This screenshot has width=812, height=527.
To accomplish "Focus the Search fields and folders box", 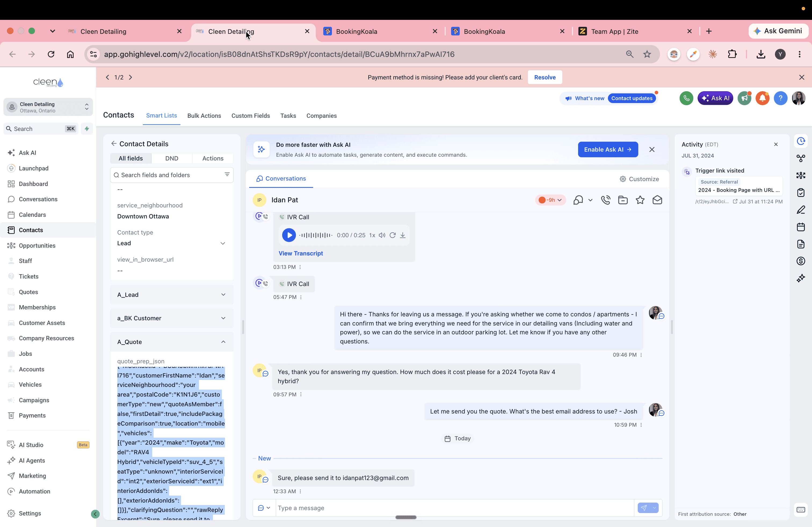I will coord(172,175).
